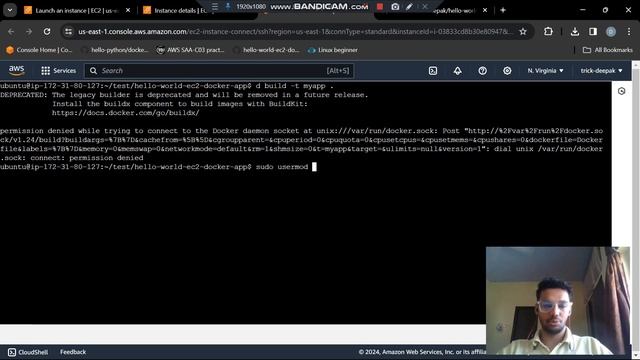Viewport: 640px width, 360px height.
Task: Open terminal settings gear on the right
Action: (x=621, y=91)
